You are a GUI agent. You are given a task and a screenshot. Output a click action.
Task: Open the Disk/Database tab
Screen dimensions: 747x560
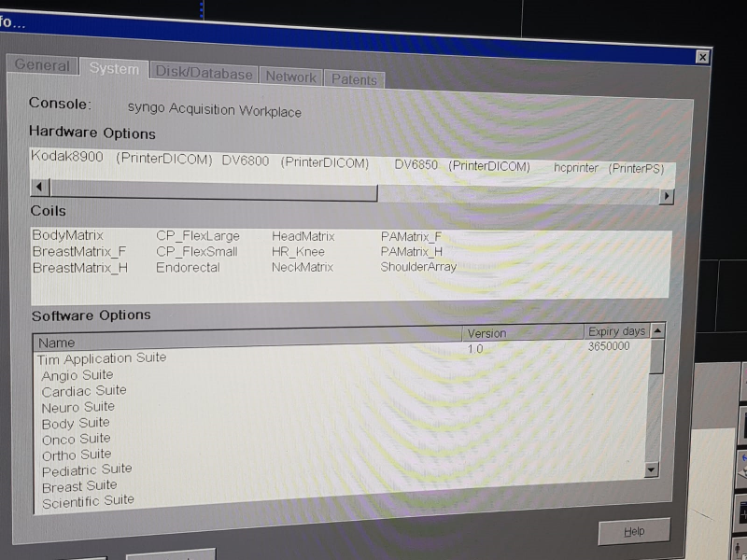[x=204, y=73]
